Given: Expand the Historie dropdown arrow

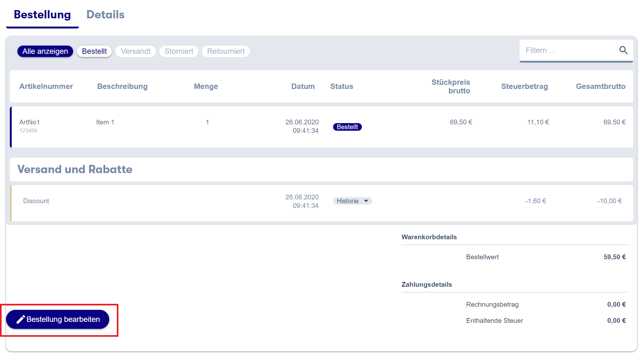Looking at the screenshot, I should tap(366, 201).
